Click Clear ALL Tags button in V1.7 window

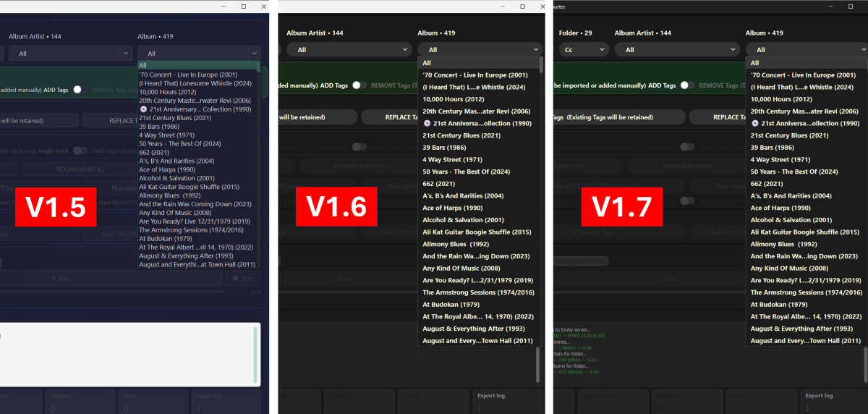click(593, 233)
